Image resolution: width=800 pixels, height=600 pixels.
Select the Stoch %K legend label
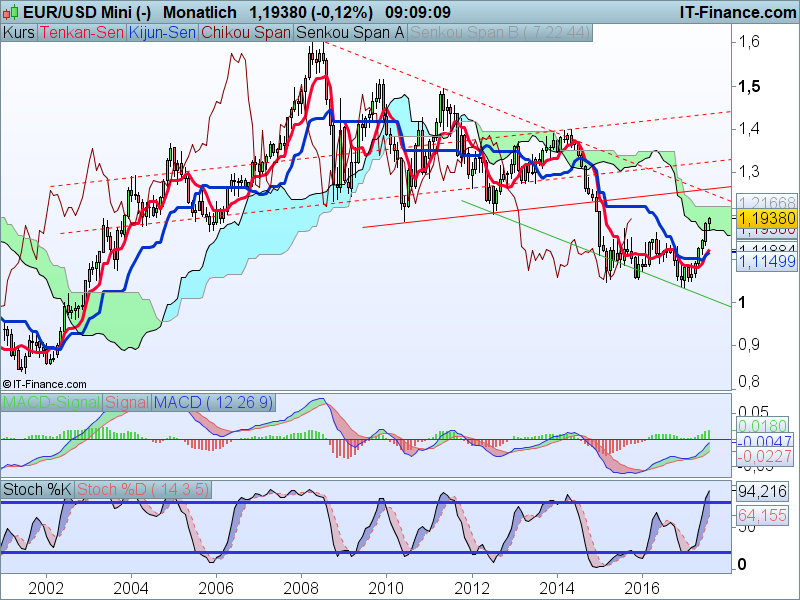(37, 490)
